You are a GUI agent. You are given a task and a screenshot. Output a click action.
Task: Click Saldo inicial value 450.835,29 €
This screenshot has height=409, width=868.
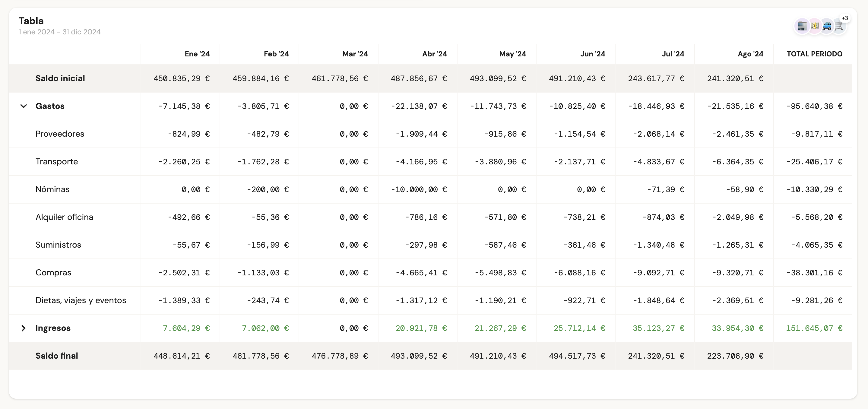[x=182, y=78]
